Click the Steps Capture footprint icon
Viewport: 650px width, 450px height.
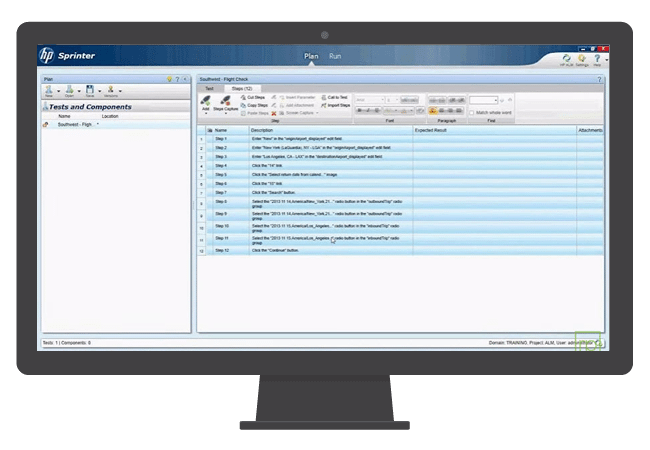[226, 100]
